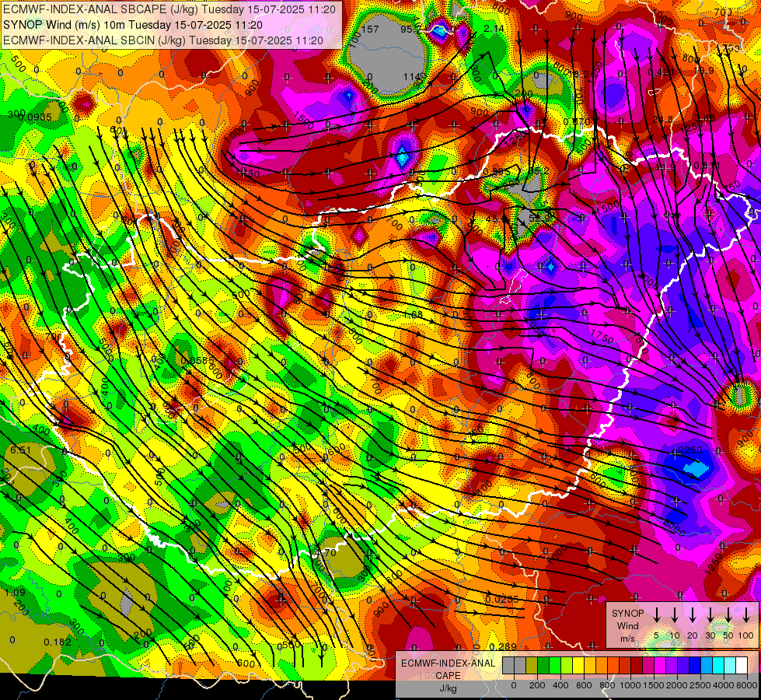Select the bright green legend swatch
Viewport: 761px width, 700px height.
click(x=555, y=666)
